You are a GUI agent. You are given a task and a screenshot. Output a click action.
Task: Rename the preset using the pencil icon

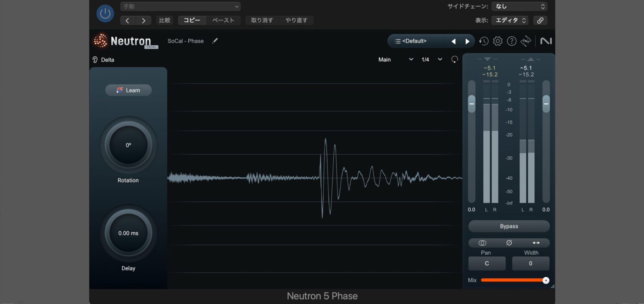215,41
